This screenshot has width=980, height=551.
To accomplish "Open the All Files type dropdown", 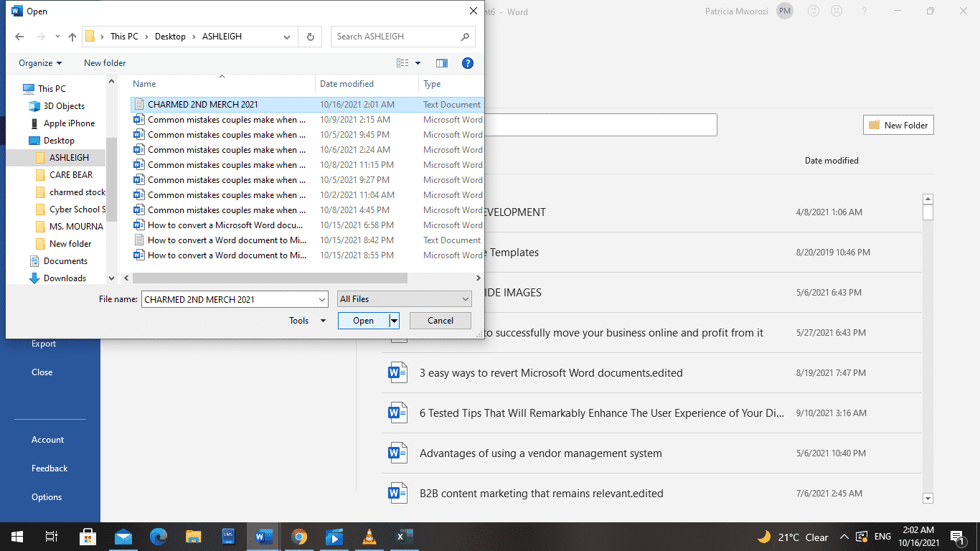I will [404, 298].
